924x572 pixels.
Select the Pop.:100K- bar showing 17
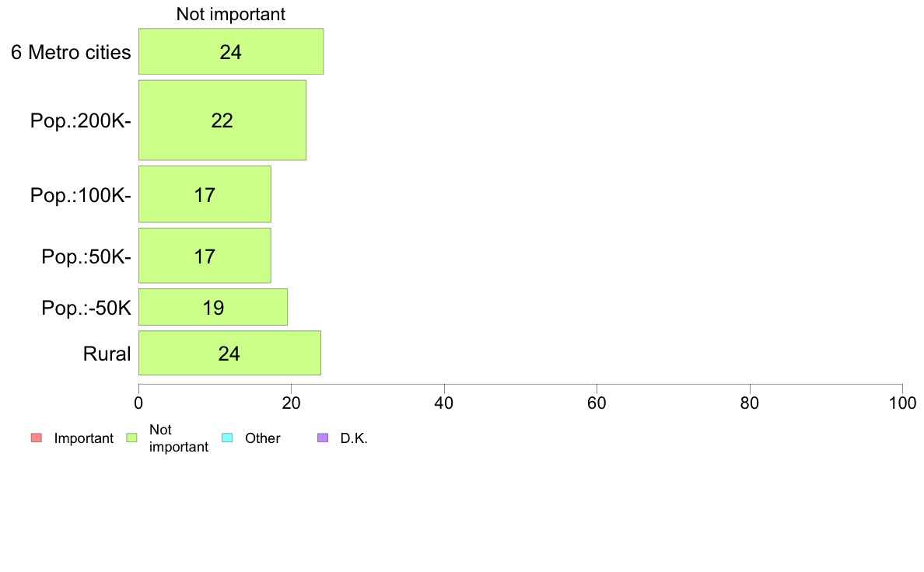point(205,194)
